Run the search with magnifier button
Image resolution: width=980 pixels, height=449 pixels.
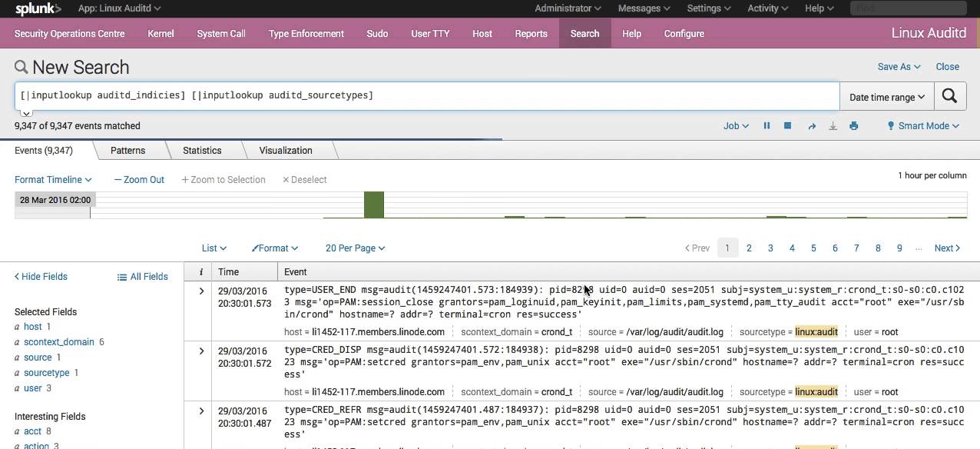[x=949, y=97]
